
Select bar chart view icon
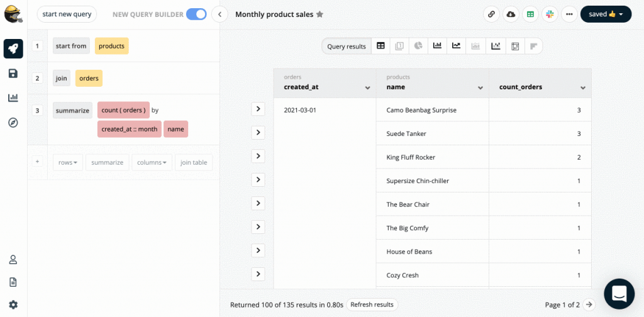coord(438,46)
